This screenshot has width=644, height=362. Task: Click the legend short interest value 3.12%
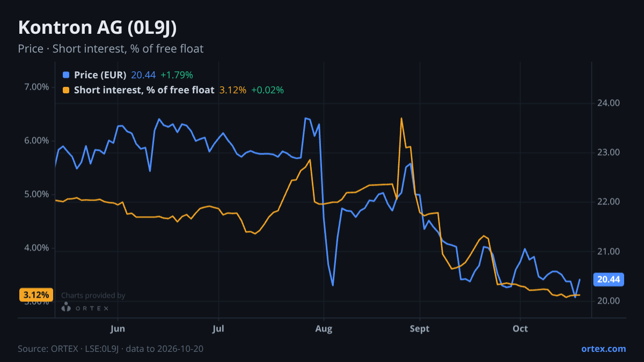pos(233,90)
